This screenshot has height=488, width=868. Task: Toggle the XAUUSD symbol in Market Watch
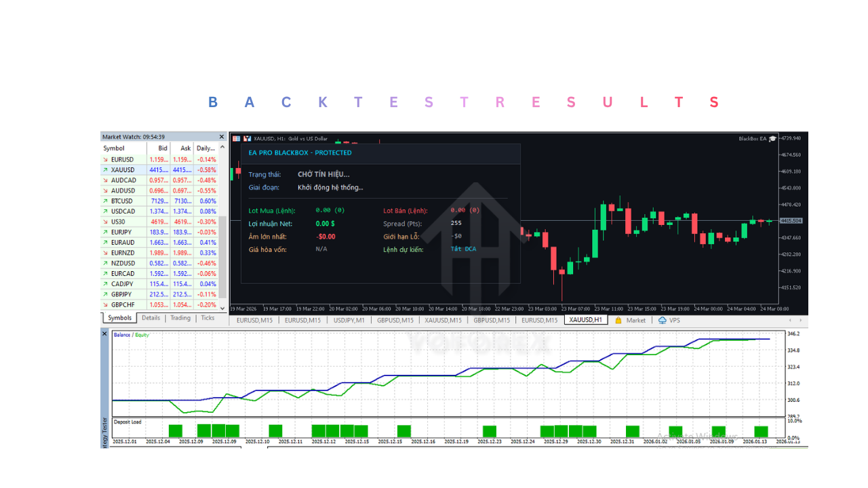click(122, 169)
